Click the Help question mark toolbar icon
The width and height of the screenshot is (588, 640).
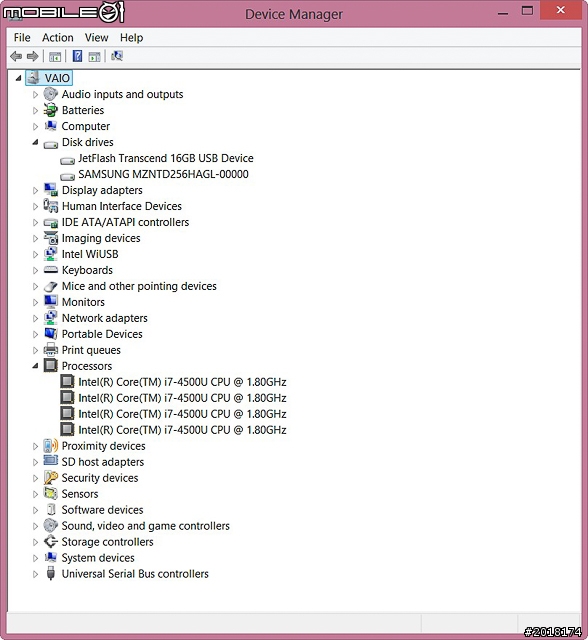77,56
